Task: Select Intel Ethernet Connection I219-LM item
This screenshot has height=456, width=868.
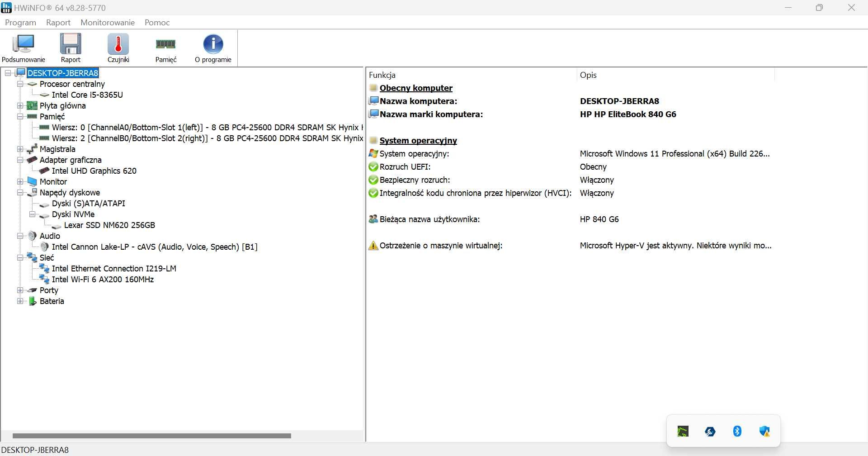Action: [x=114, y=268]
